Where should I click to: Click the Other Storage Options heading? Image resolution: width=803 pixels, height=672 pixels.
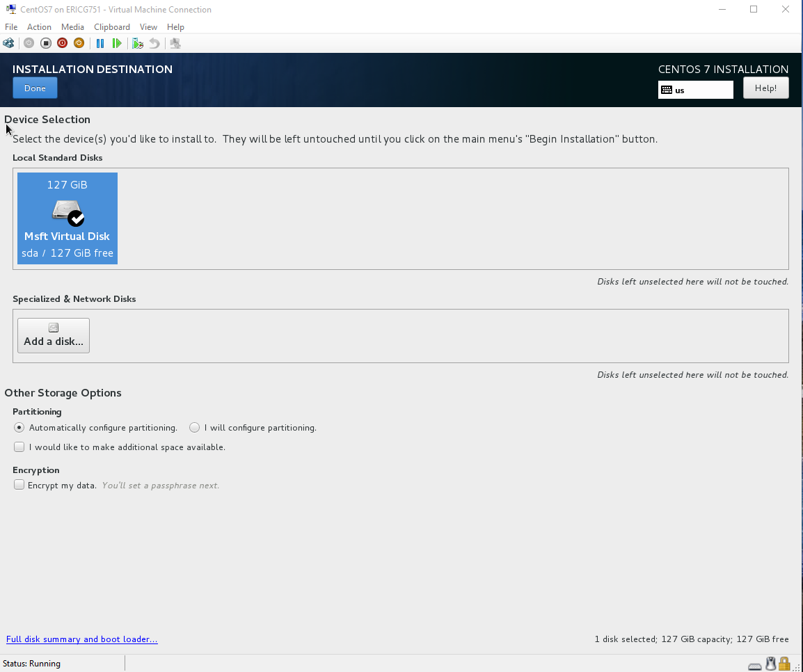pyautogui.click(x=63, y=392)
